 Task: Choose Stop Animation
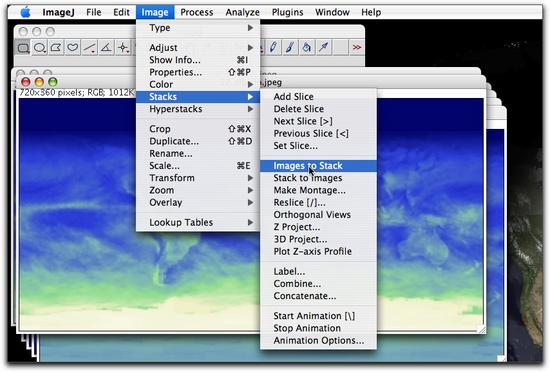(x=318, y=328)
